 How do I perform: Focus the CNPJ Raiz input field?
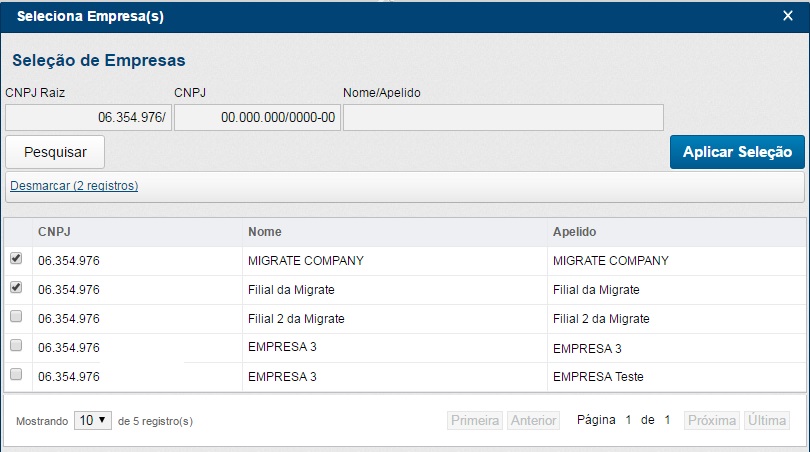pyautogui.click(x=88, y=118)
